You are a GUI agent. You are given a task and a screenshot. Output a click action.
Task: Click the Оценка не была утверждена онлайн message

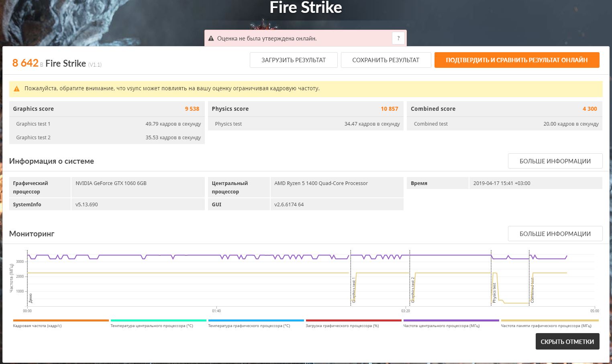tap(267, 39)
